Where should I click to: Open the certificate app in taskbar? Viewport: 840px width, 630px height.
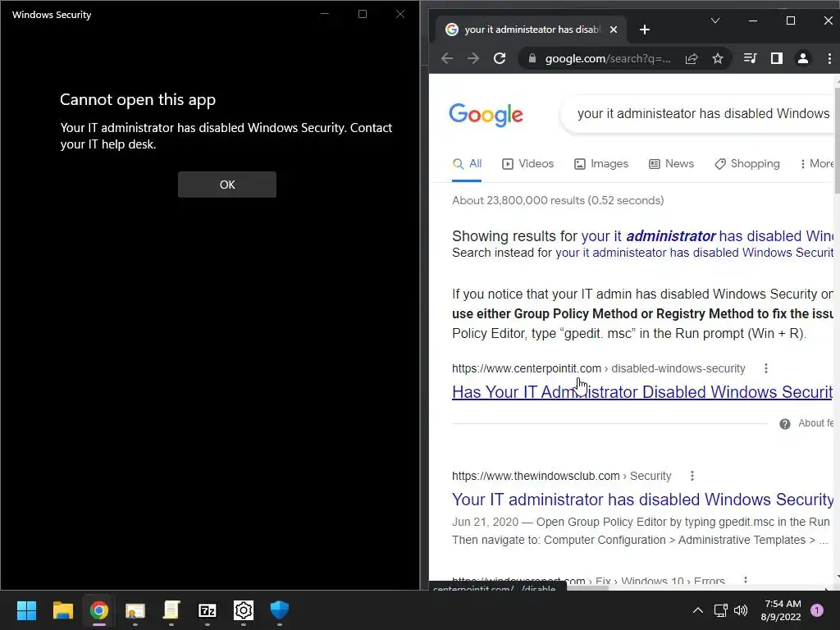[x=135, y=610]
